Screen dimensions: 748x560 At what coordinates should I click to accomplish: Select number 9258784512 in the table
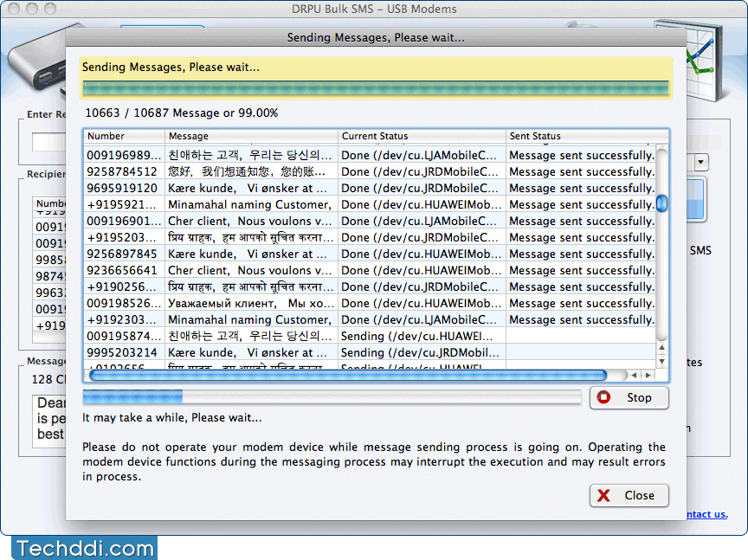[x=122, y=171]
